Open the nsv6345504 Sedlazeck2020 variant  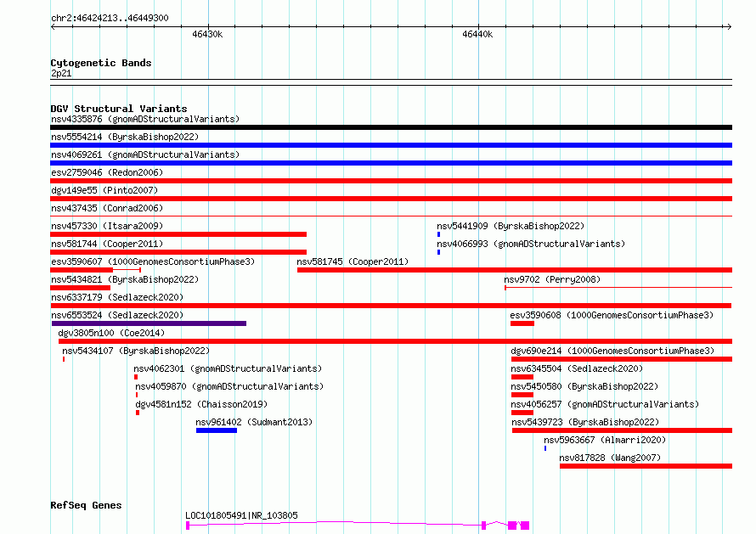pos(577,368)
